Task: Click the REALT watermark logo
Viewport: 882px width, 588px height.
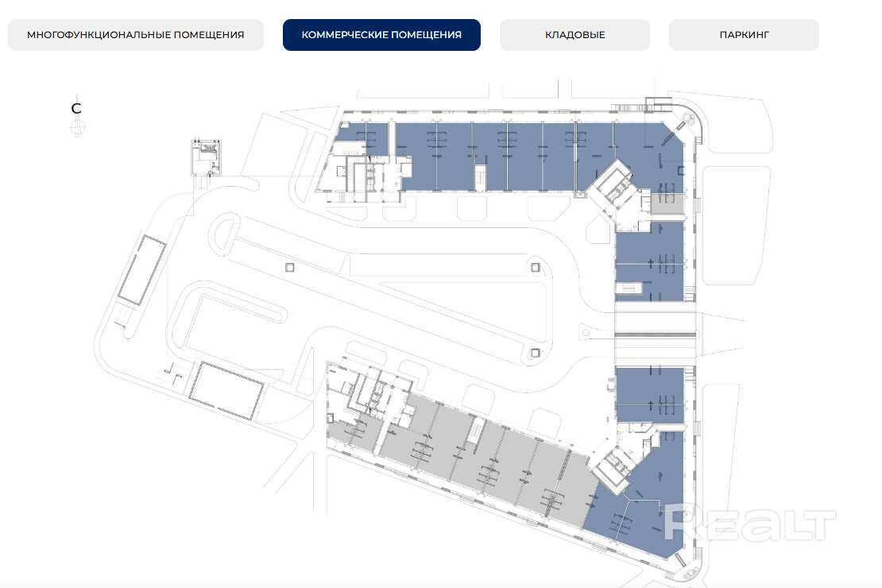Action: (749, 526)
